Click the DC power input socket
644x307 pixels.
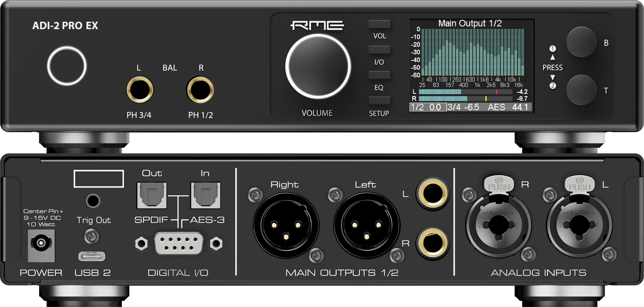pyautogui.click(x=41, y=246)
